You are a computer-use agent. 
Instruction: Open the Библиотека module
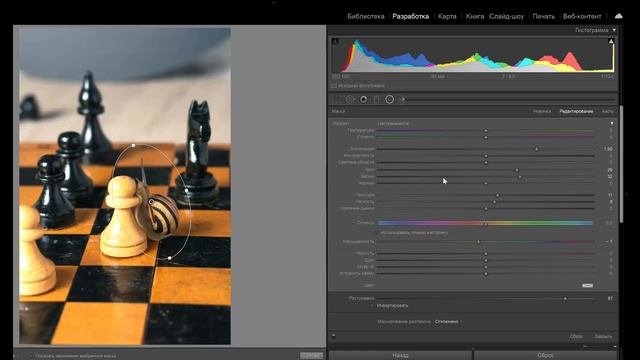[366, 16]
